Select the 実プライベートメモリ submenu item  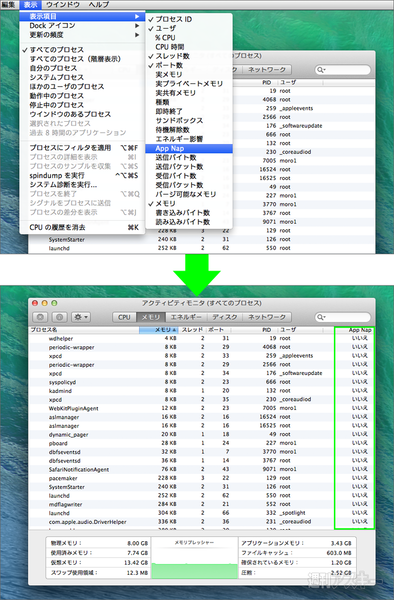(x=189, y=83)
